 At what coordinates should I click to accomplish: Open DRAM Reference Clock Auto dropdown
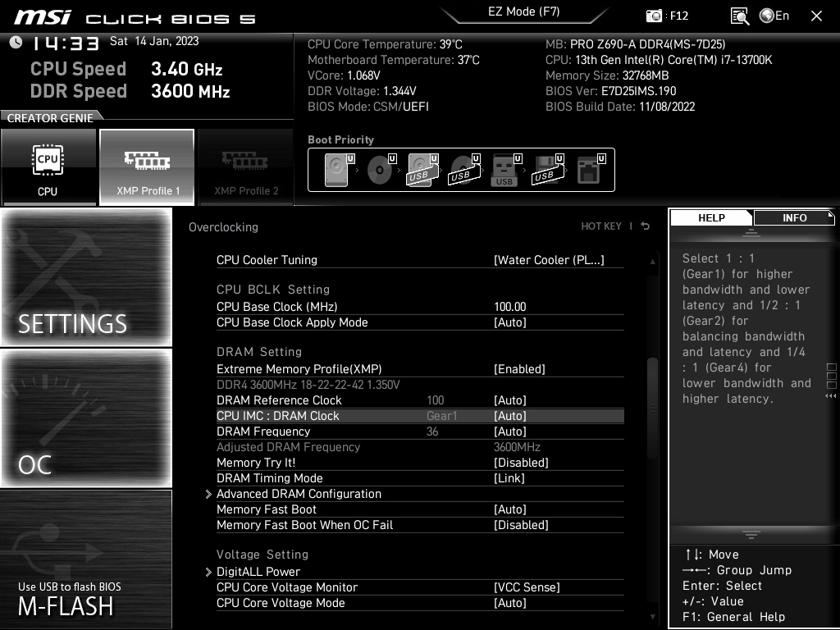(510, 400)
